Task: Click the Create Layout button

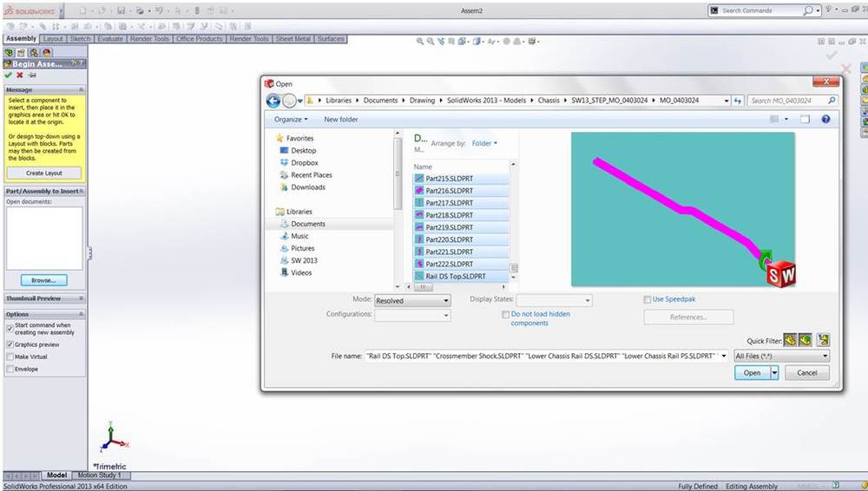Action: point(44,173)
